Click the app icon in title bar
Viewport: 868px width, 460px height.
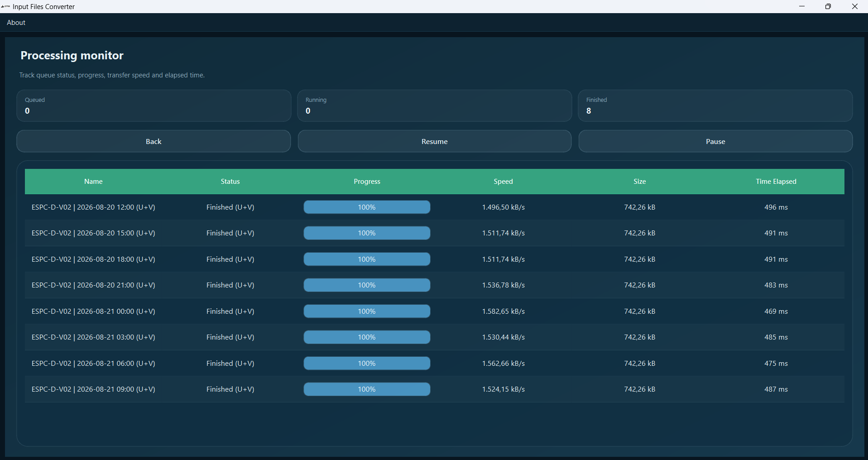(5, 6)
